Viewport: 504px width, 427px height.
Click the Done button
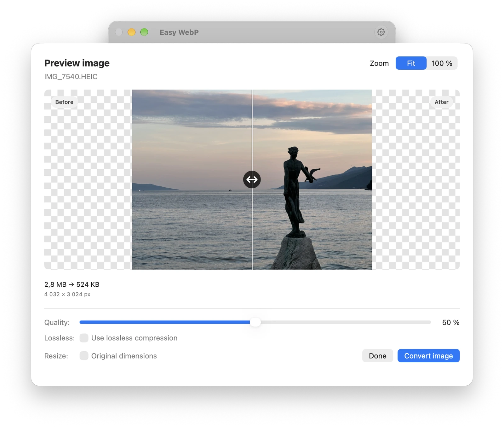click(377, 356)
